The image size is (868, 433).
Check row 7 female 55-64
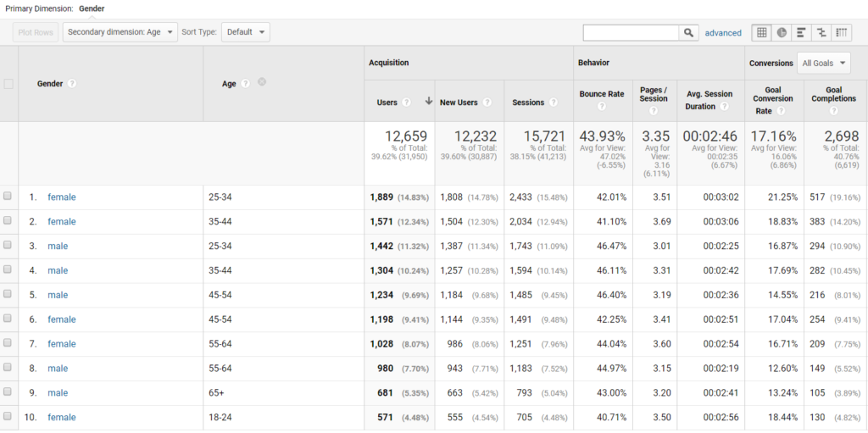(x=7, y=342)
